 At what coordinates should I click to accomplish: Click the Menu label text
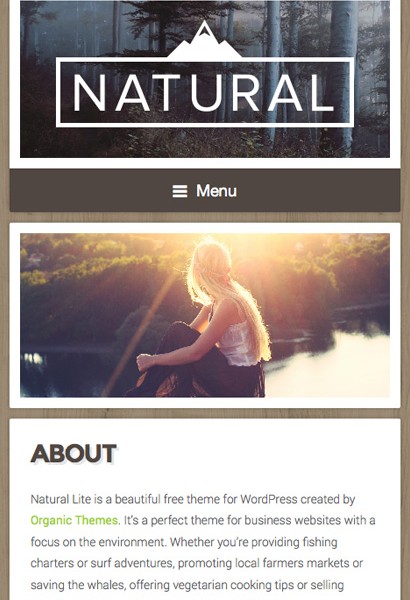tap(216, 191)
